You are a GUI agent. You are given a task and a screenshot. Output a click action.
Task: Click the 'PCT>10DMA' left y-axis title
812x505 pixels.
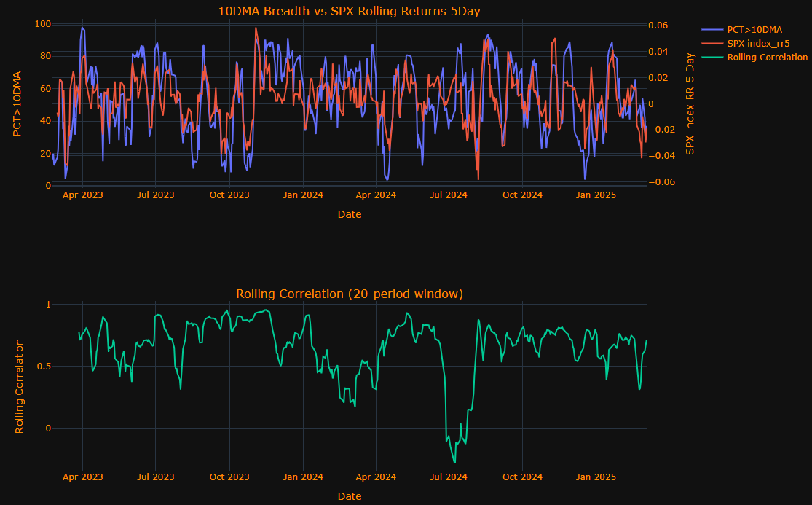coord(17,104)
